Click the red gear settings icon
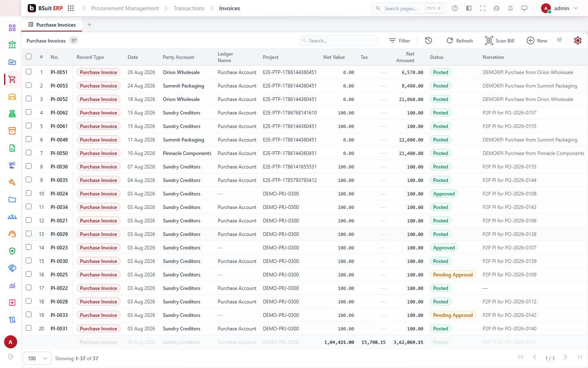Image resolution: width=588 pixels, height=368 pixels. pos(577,40)
